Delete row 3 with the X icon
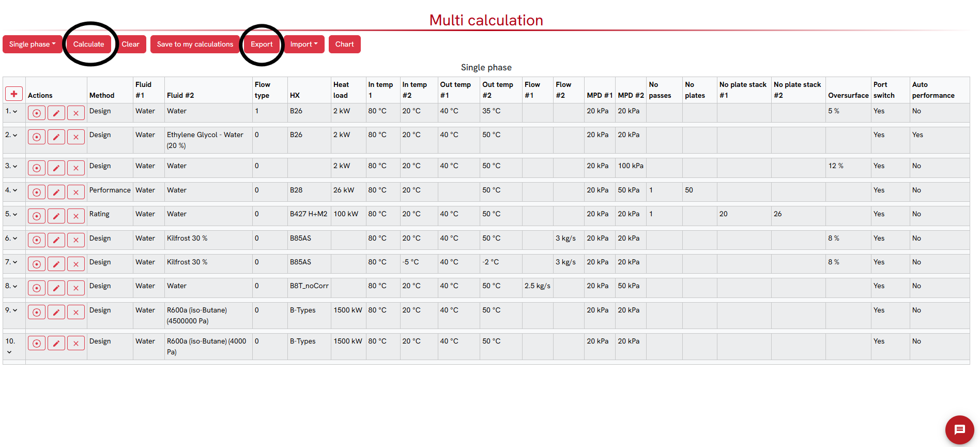980x447 pixels. point(76,168)
